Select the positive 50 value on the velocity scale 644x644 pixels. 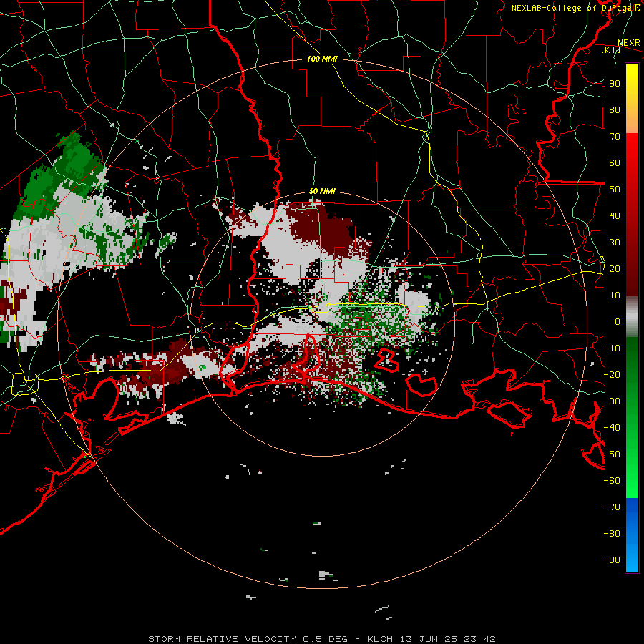pos(615,190)
